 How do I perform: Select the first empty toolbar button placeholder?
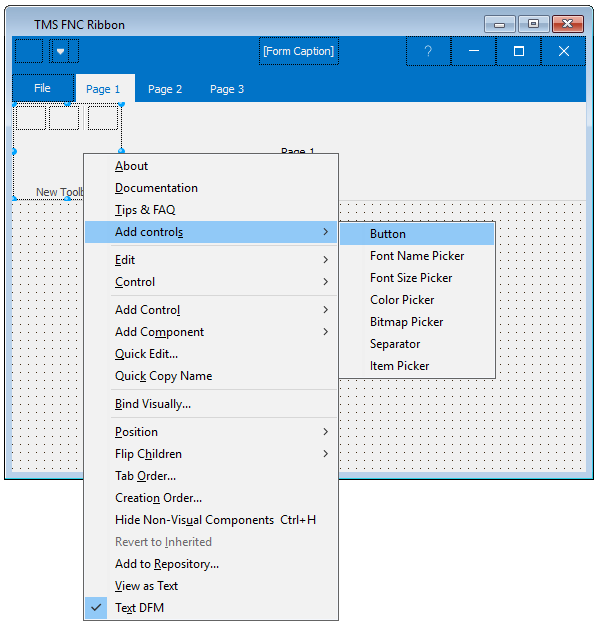[31, 118]
